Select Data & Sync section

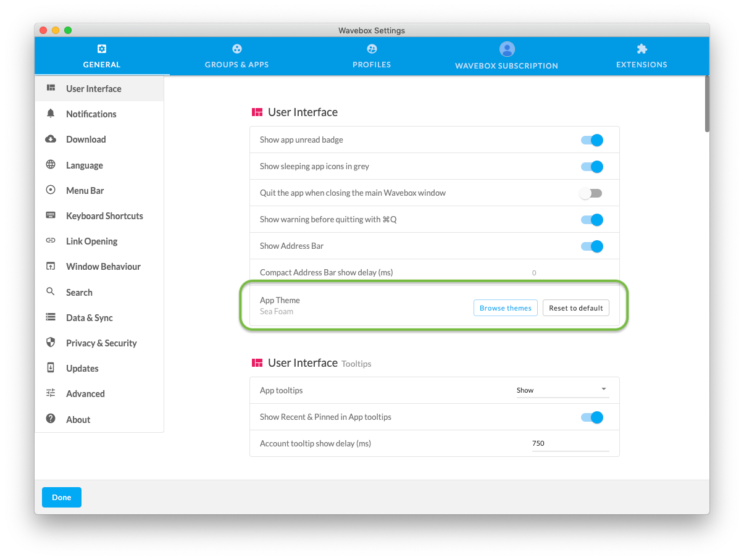click(99, 317)
